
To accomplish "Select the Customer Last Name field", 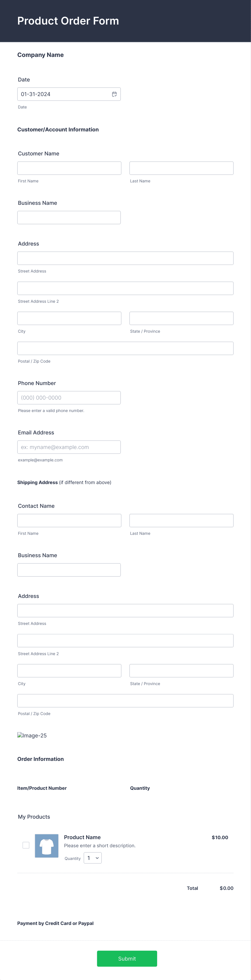I will click(x=181, y=168).
